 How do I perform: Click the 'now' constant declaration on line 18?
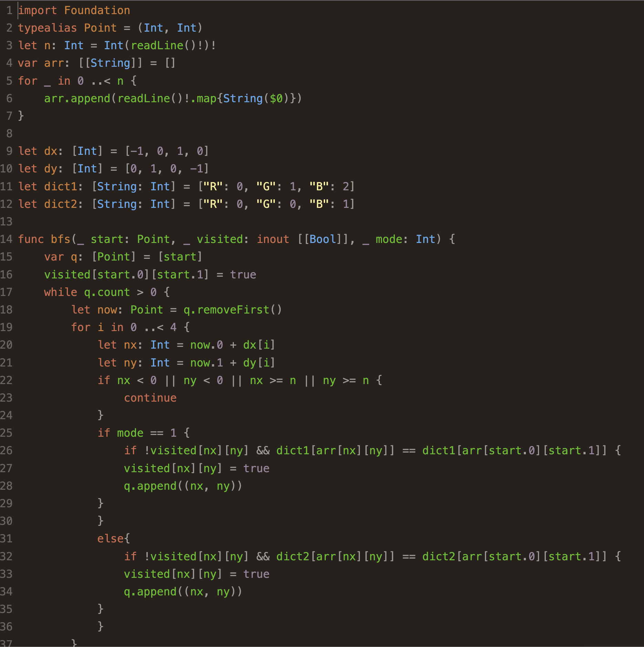pos(107,310)
